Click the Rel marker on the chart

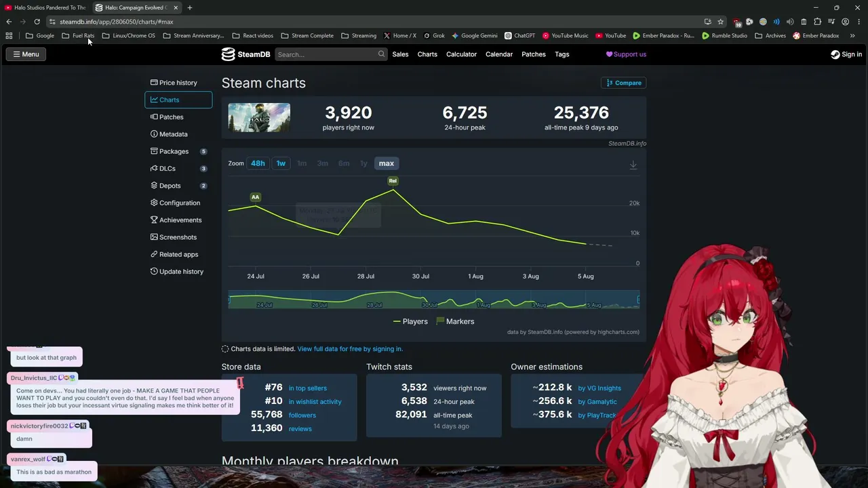393,181
